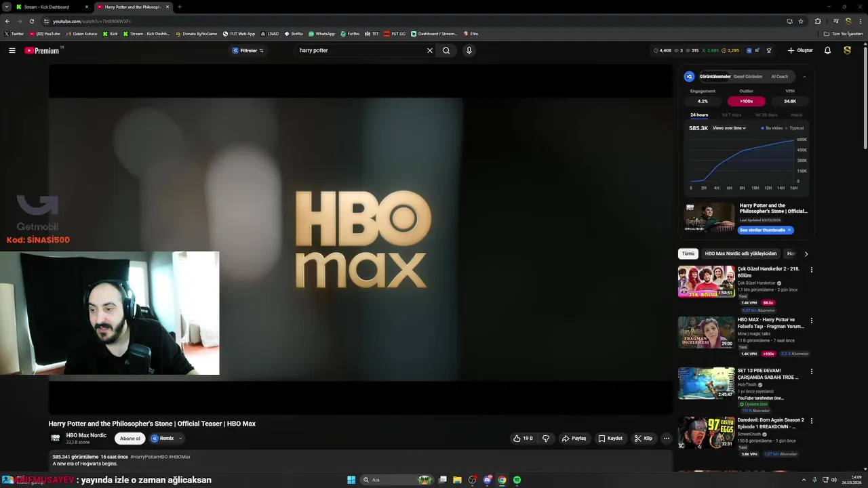Expand the Views over time dropdown
The height and width of the screenshot is (488, 868).
729,128
